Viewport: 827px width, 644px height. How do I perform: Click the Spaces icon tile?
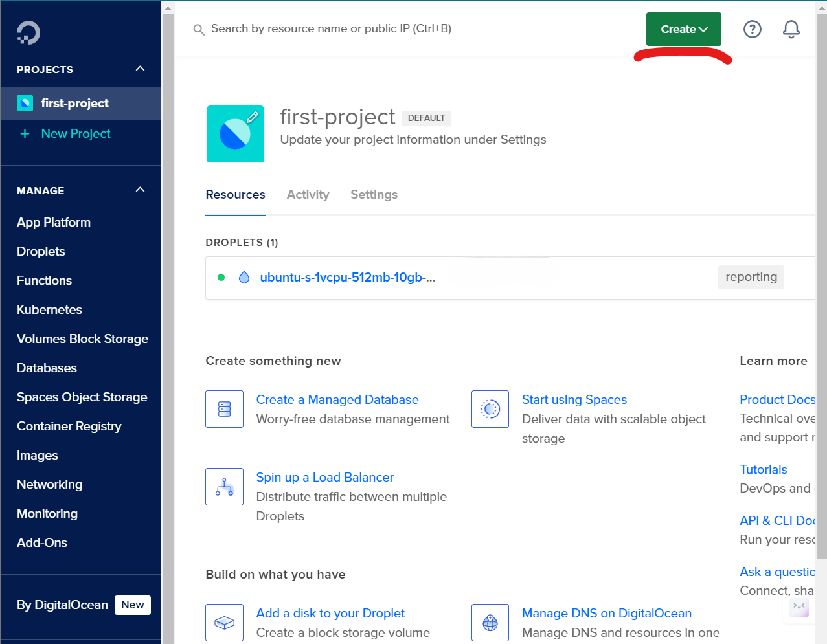[x=490, y=409]
